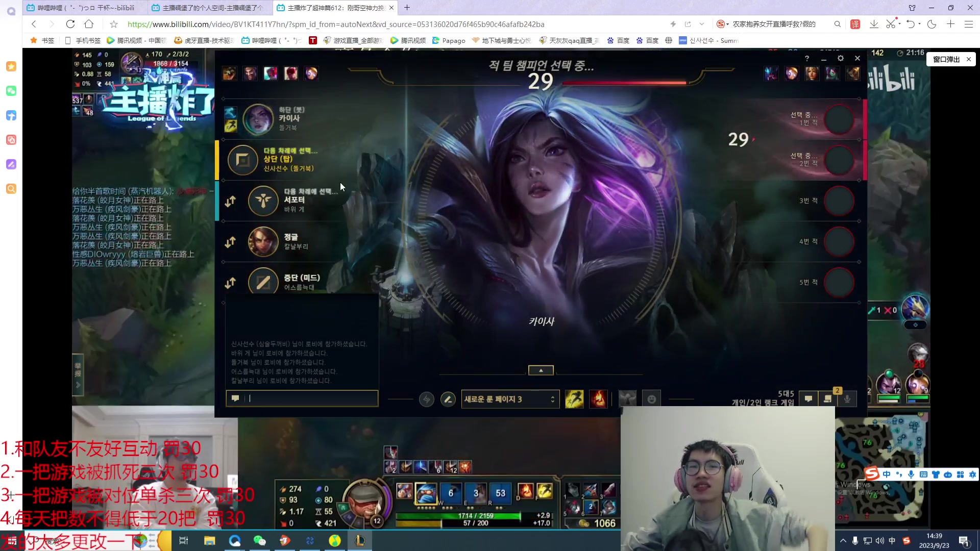The width and height of the screenshot is (980, 551).
Task: Open the Papago bookmark
Action: pos(449,40)
